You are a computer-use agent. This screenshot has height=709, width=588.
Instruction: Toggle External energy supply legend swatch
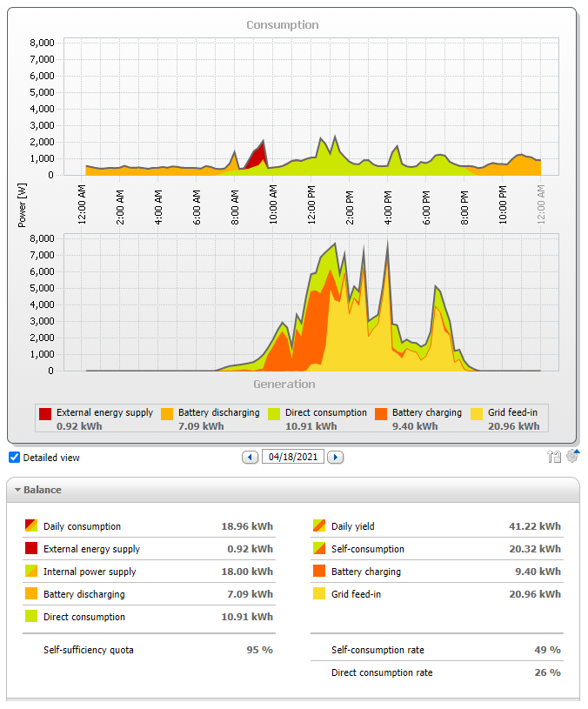[x=45, y=413]
